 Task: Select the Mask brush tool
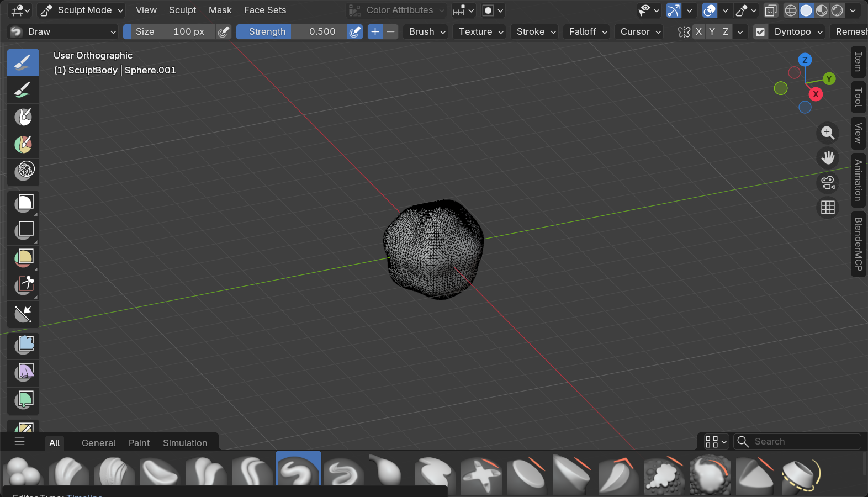pyautogui.click(x=23, y=117)
